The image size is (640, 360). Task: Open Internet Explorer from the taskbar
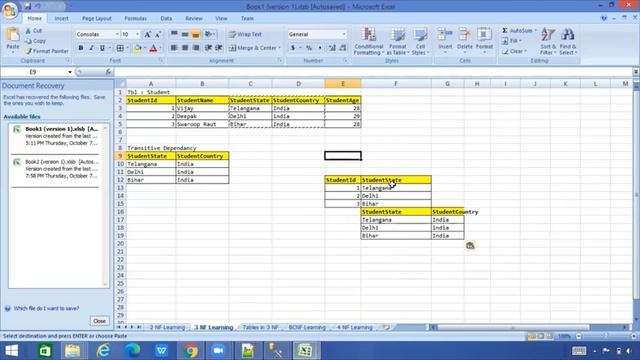103,351
